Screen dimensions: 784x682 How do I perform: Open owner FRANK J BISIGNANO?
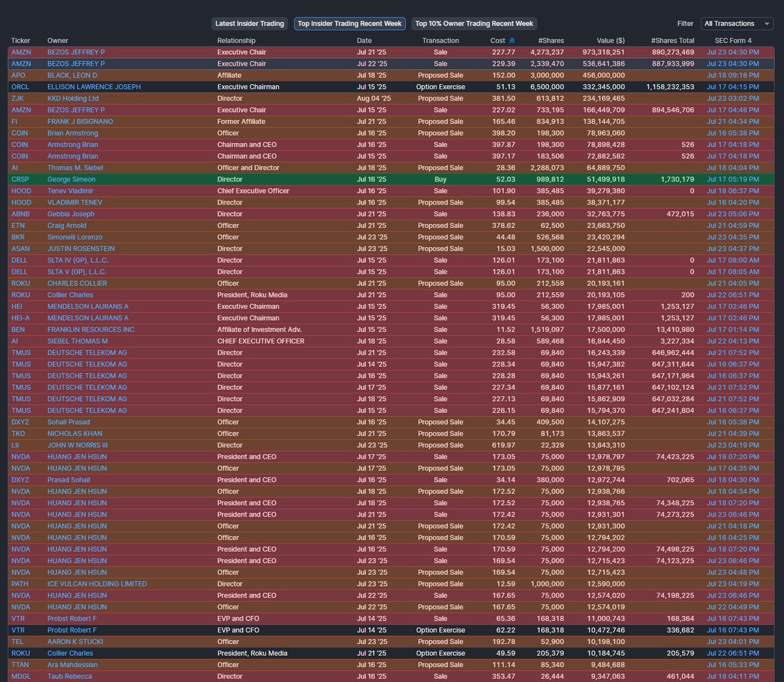tap(80, 122)
